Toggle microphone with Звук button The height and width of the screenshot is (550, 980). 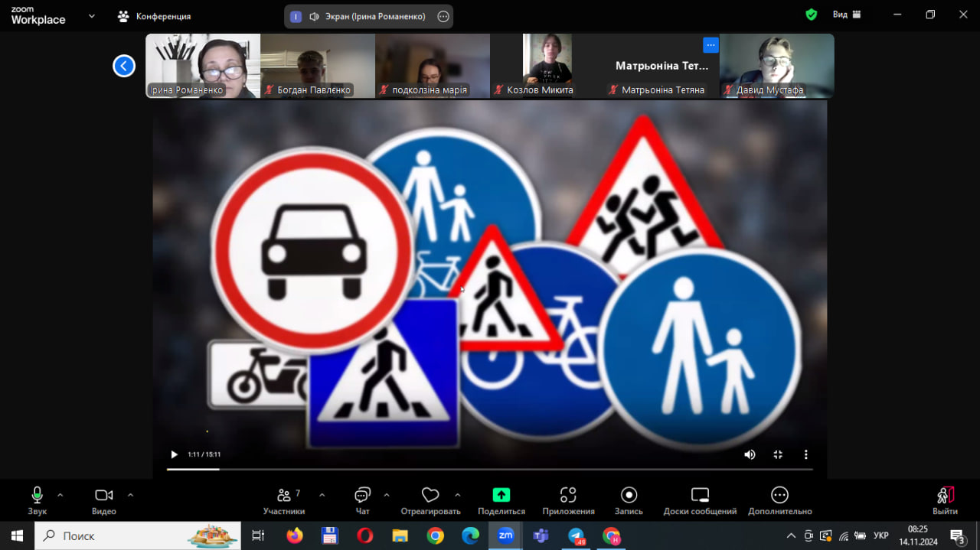[x=37, y=500]
